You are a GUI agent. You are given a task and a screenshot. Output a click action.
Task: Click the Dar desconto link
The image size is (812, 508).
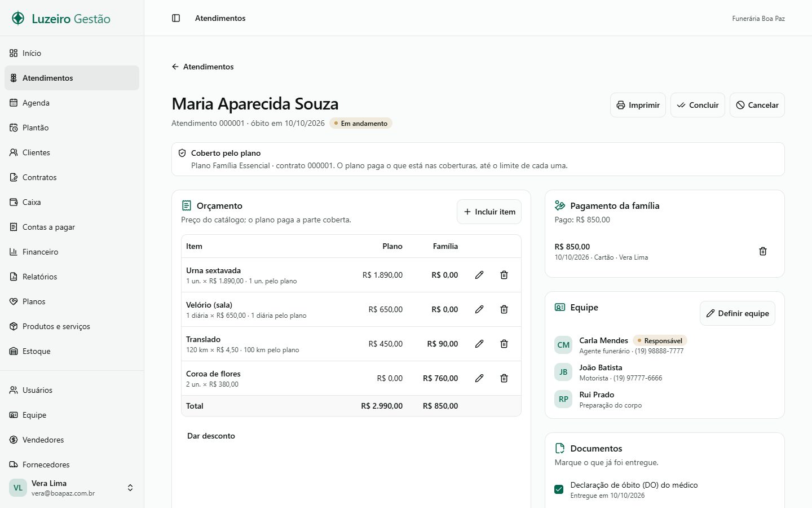point(211,436)
